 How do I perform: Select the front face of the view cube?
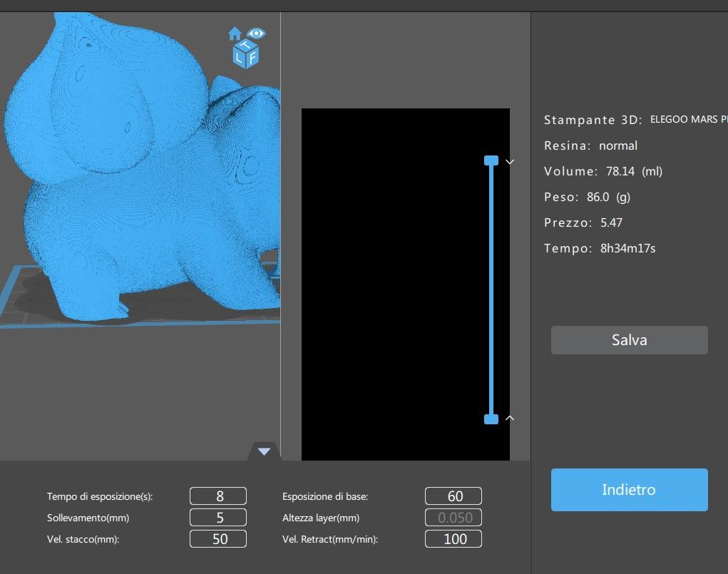coord(252,57)
